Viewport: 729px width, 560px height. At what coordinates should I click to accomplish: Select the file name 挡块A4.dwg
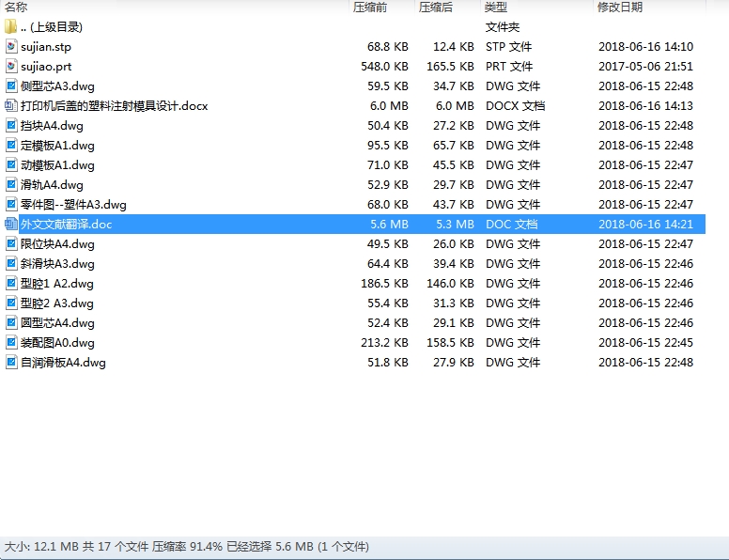[52, 126]
